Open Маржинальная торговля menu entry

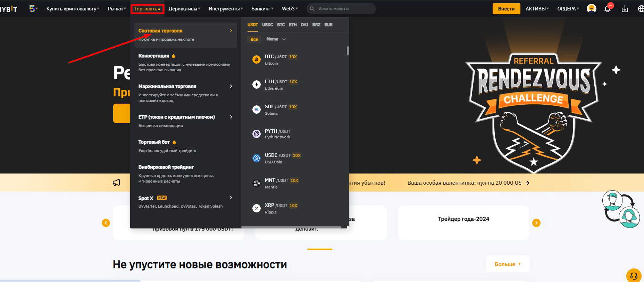(x=186, y=93)
